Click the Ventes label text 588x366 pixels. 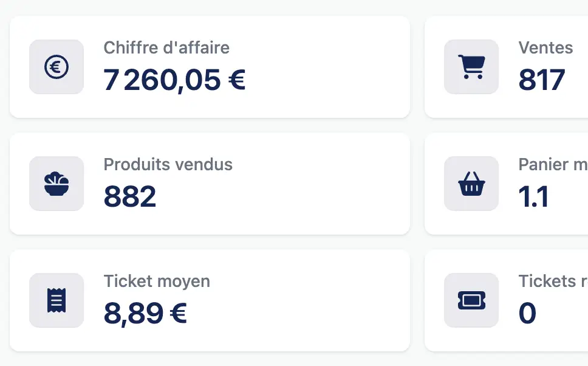click(545, 47)
